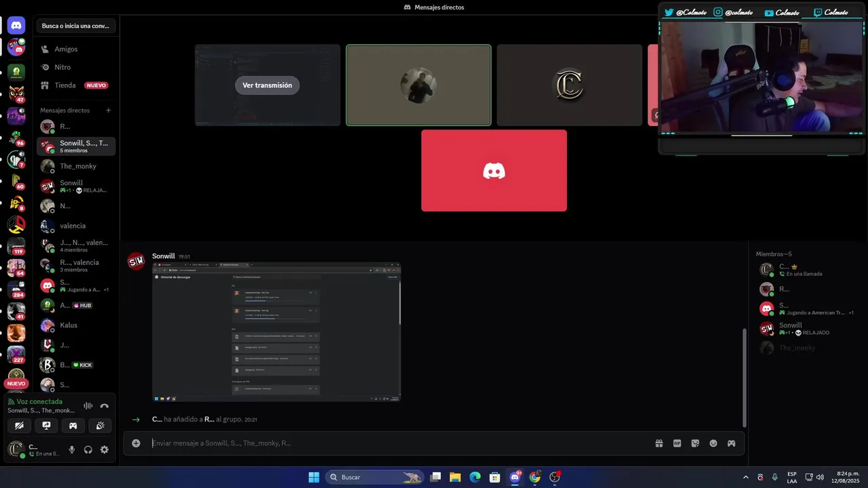Open apps launcher controller icon in chat bar
Screen dimensions: 868x488
pos(731,443)
